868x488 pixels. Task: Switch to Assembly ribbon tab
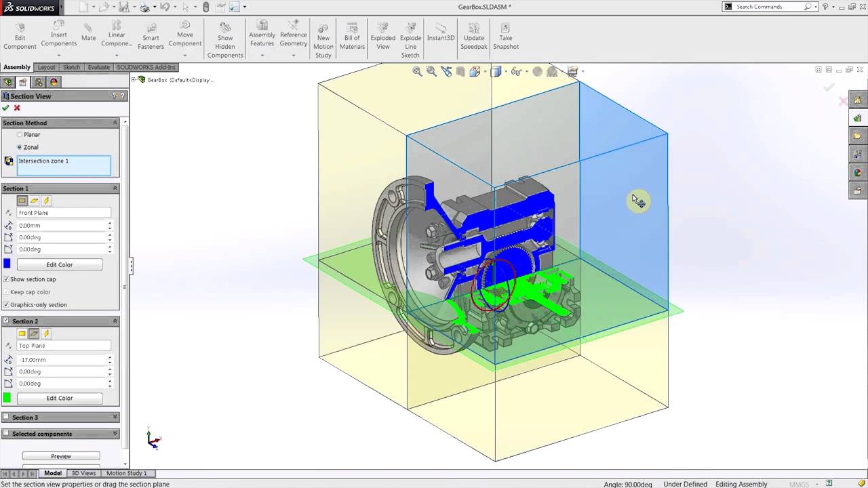(x=17, y=67)
